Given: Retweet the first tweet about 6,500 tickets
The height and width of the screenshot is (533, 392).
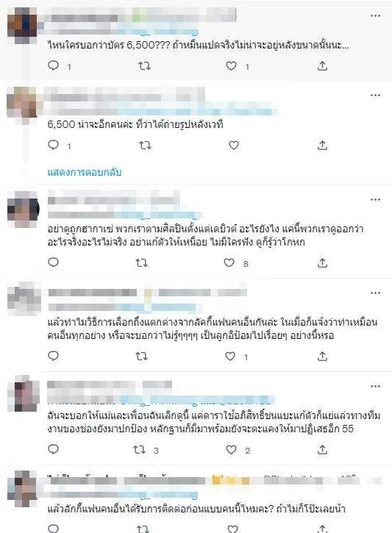Looking at the screenshot, I should point(144,65).
